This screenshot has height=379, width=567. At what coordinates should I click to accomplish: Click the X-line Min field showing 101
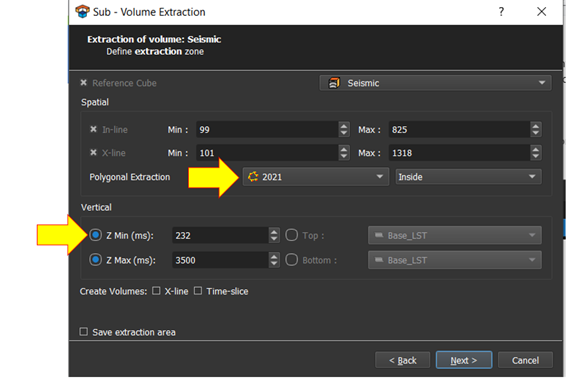coord(268,153)
